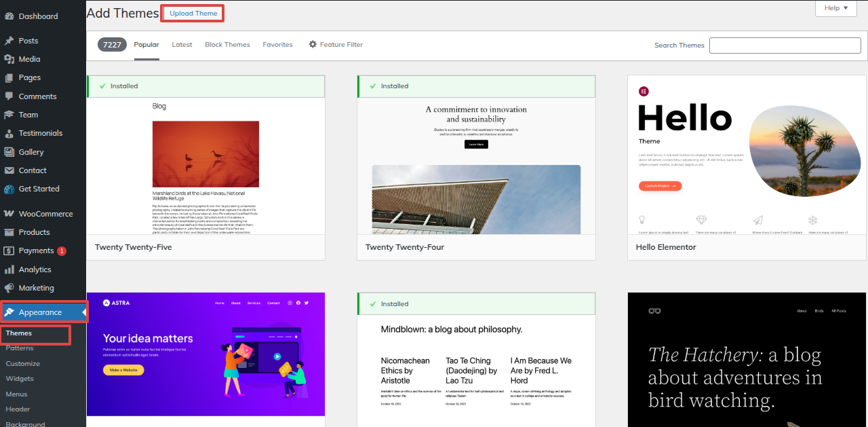The image size is (868, 427).
Task: Click the Analytics bar chart icon
Action: [x=9, y=270]
